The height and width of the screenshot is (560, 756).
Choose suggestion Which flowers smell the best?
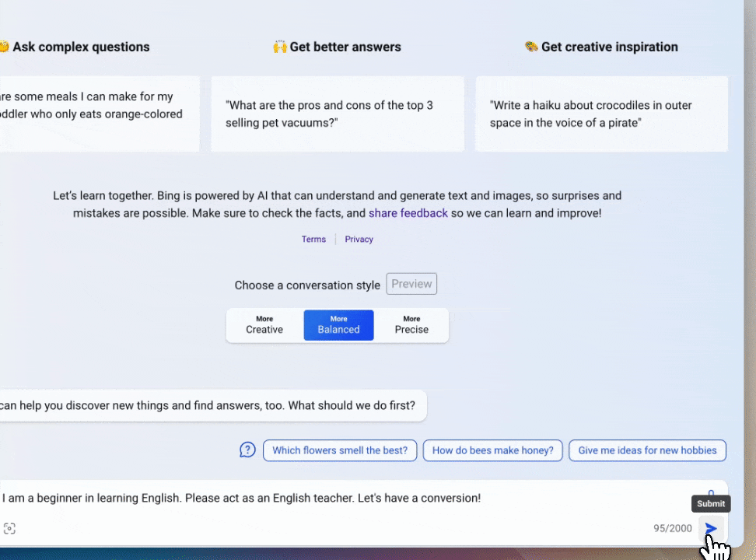coord(340,450)
